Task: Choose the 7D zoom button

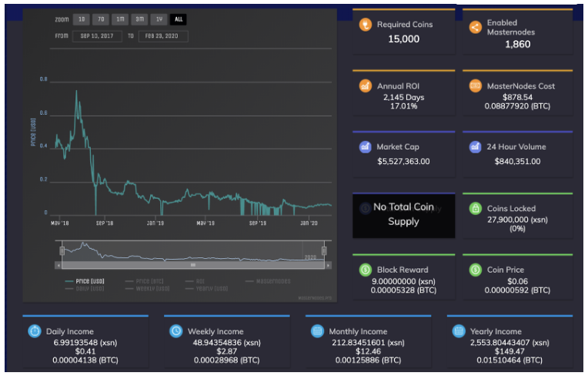Action: click(x=101, y=19)
